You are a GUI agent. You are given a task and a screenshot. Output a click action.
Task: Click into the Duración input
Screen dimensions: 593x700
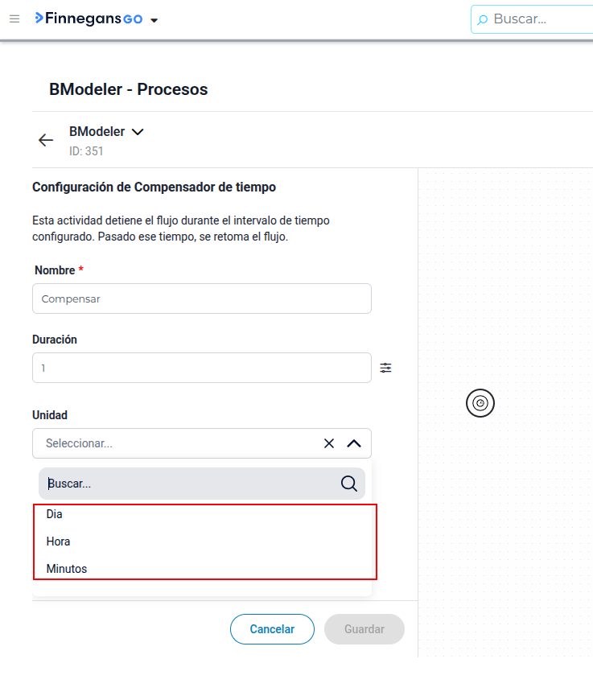point(202,368)
